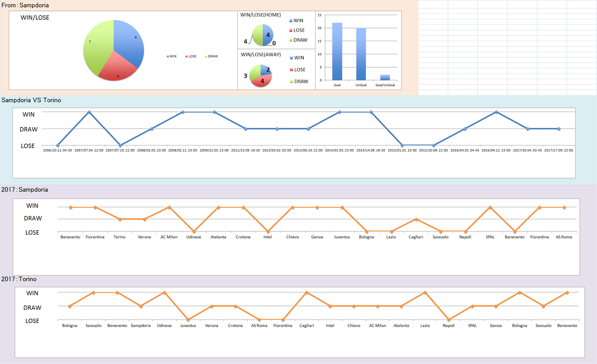Click Sampdoria's AC Milan match point

point(169,207)
